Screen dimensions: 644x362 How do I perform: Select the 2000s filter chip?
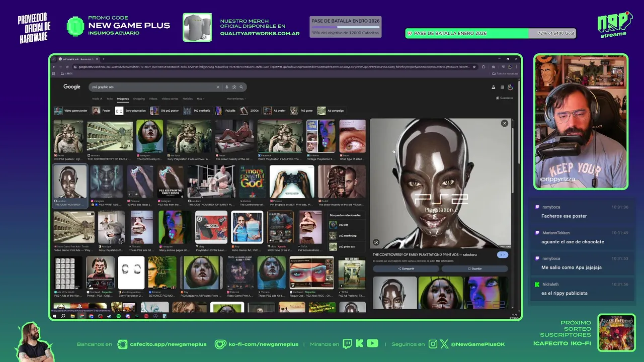click(x=250, y=111)
